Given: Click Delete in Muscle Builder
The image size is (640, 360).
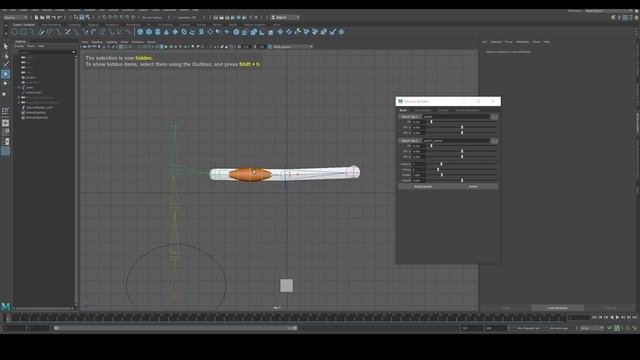Looking at the screenshot, I should click(473, 187).
